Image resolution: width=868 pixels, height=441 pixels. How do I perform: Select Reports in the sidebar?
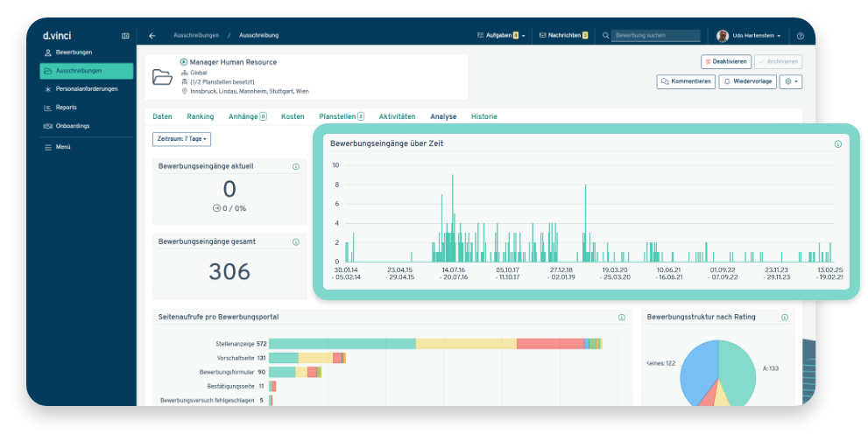click(x=66, y=108)
